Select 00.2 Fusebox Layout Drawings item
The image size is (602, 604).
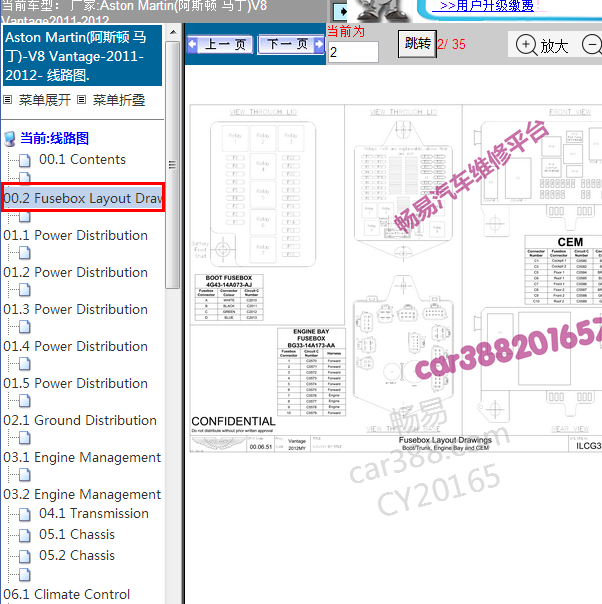[x=83, y=198]
